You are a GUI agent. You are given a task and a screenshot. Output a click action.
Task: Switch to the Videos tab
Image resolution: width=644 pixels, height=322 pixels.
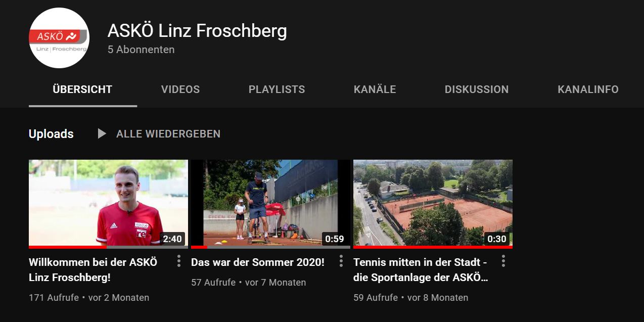point(180,89)
